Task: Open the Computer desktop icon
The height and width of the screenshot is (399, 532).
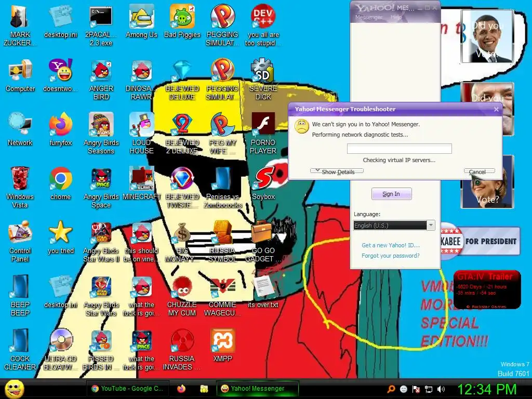Action: point(20,75)
